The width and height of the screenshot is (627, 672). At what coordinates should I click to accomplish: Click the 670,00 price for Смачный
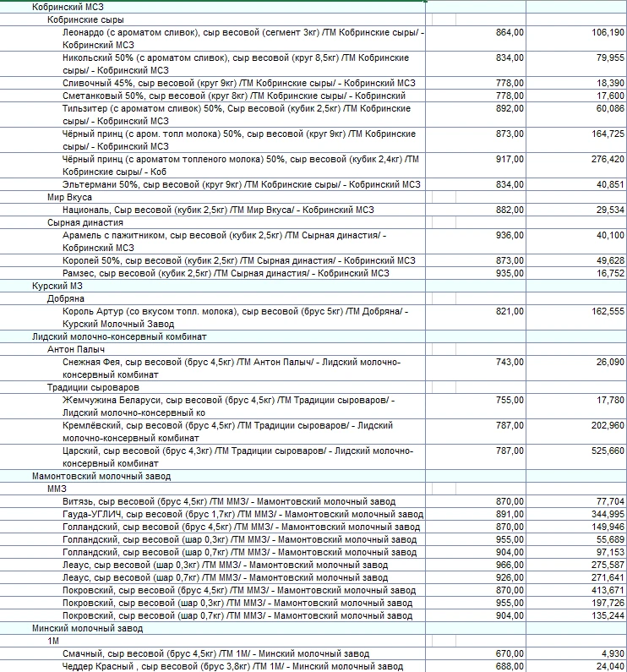click(510, 653)
